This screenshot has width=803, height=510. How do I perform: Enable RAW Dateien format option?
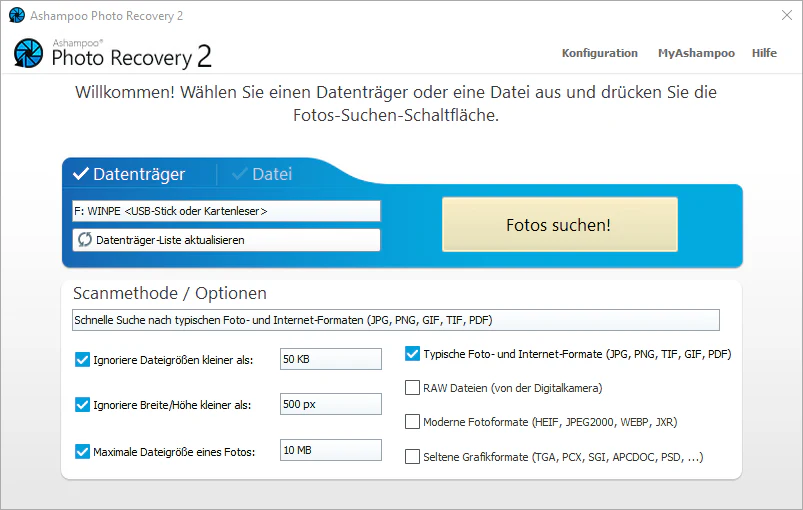tap(412, 388)
